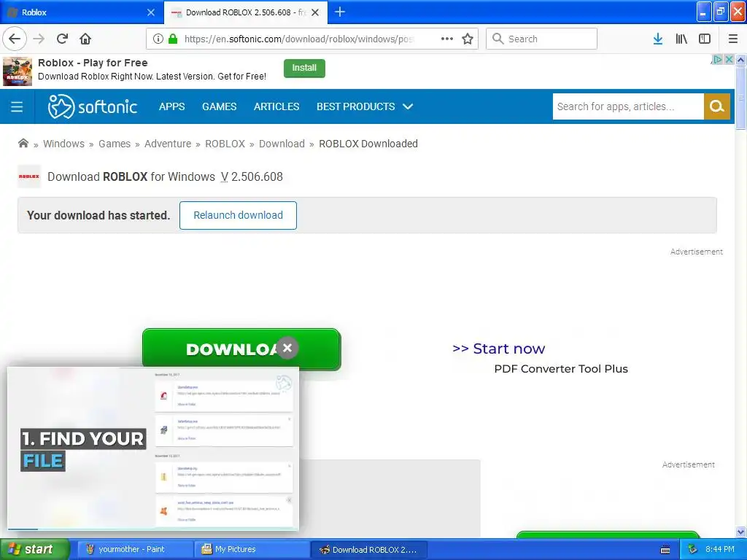Click the keyboard icon in system tray
747x560 pixels.
(665, 550)
